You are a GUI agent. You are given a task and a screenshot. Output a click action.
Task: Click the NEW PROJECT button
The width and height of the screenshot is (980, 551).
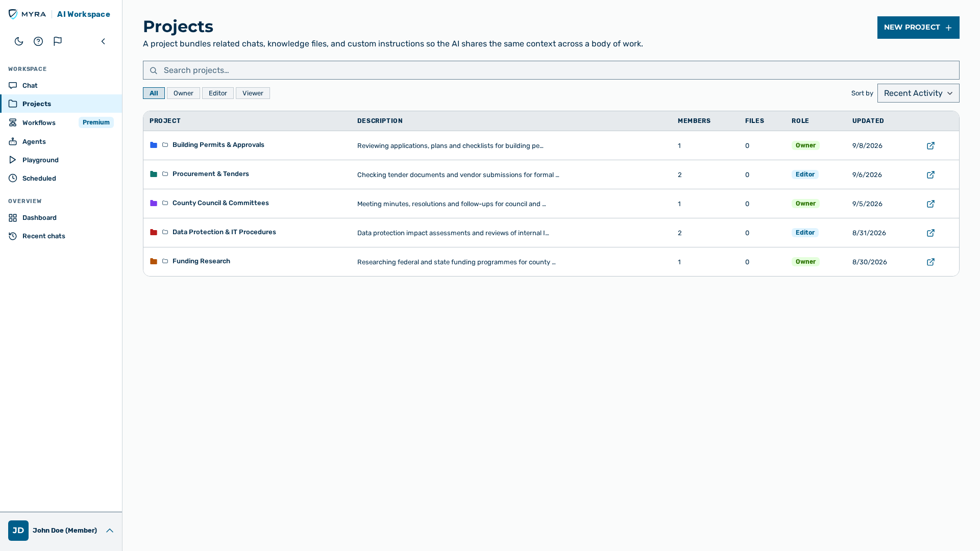[x=918, y=28]
